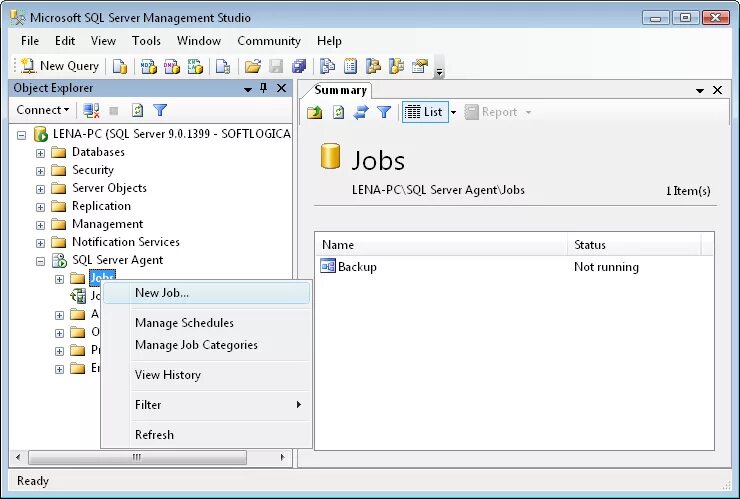Click the Up folder icon in Summary toolbar

pyautogui.click(x=315, y=112)
